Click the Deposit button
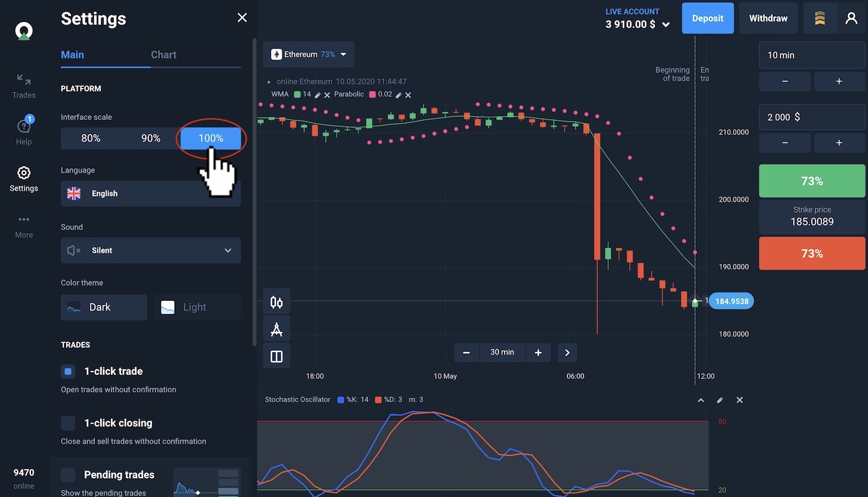The image size is (868, 497). 707,18
